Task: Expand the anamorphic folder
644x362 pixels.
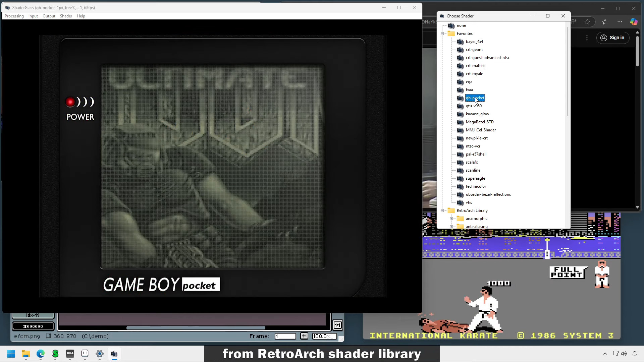Action: [451, 219]
